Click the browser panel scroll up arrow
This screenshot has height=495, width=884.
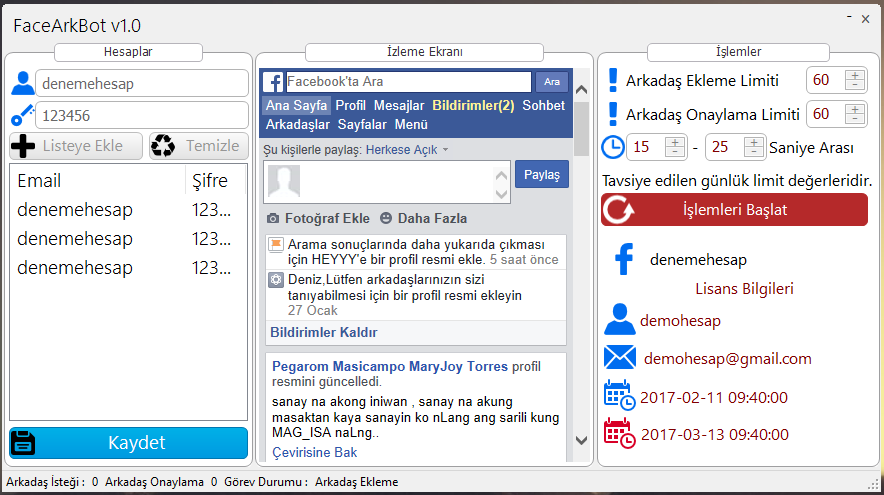581,90
